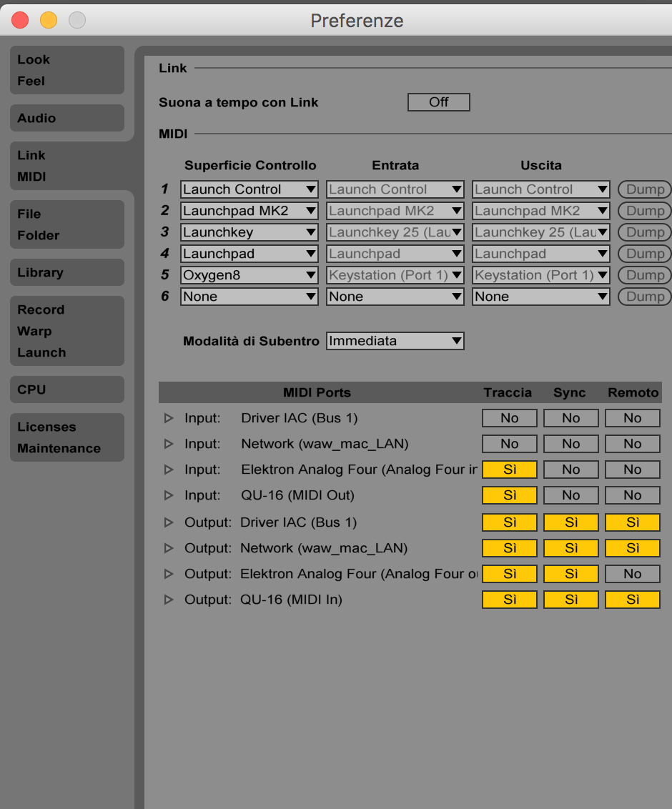Expand the Driver IAC (Bus 1) input port

coord(169,418)
